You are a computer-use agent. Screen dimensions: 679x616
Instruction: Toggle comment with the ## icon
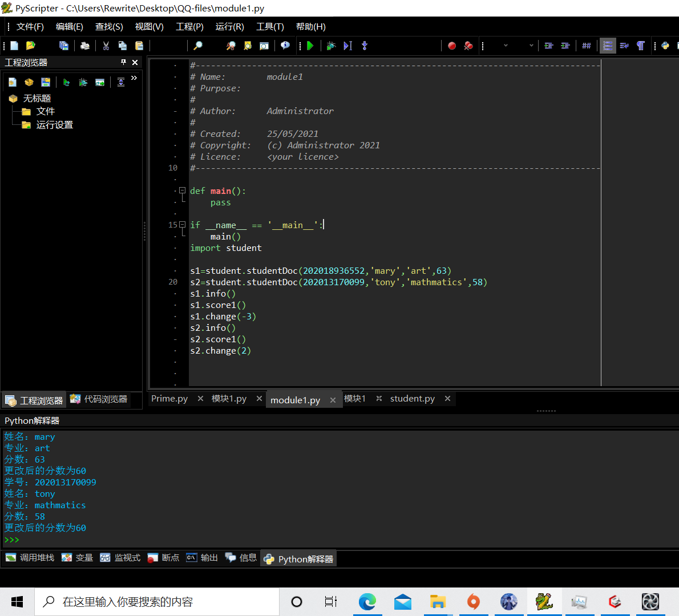coord(587,46)
